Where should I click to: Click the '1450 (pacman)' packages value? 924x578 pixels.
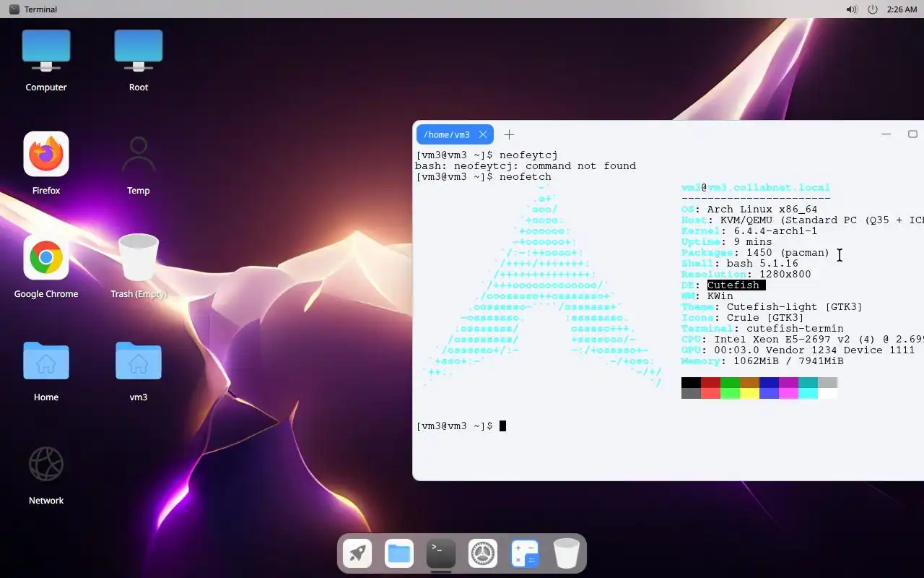pos(788,253)
